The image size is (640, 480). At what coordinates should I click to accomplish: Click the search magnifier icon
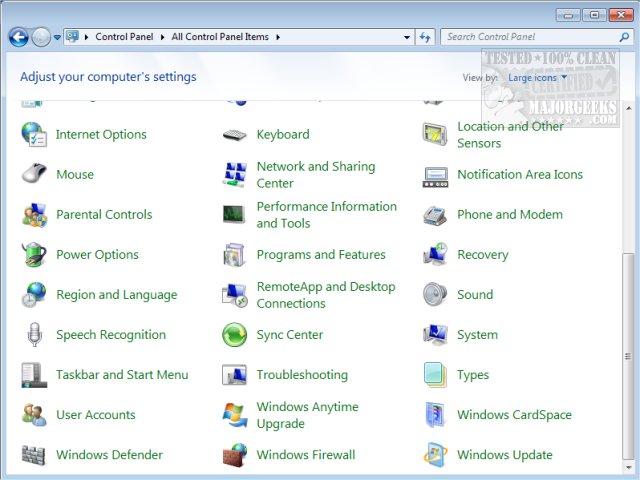click(624, 37)
